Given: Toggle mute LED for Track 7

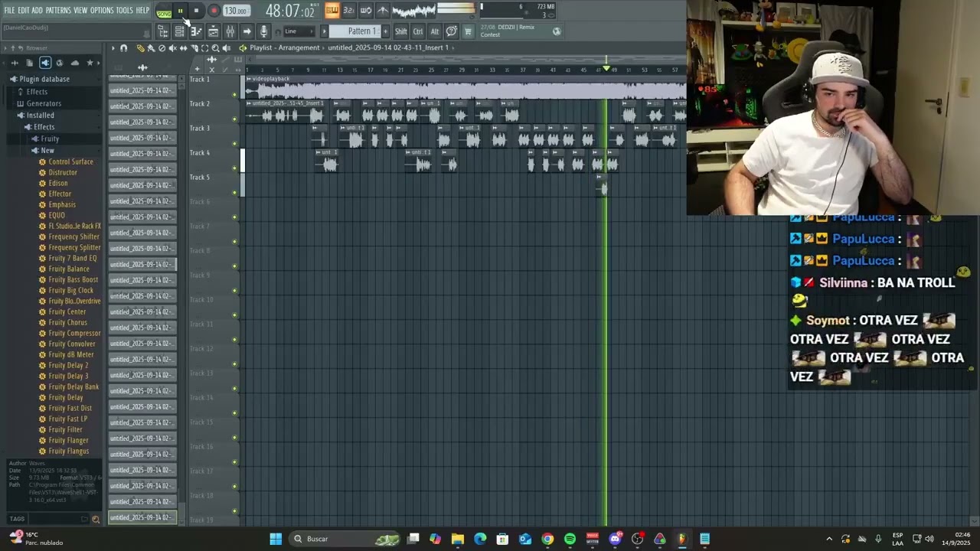Looking at the screenshot, I should click(235, 242).
